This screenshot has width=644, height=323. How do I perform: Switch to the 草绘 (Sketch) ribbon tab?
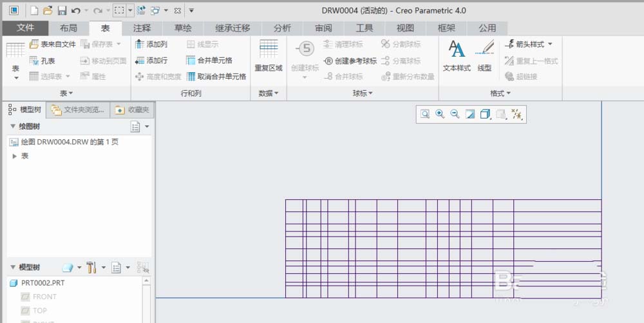pos(183,28)
